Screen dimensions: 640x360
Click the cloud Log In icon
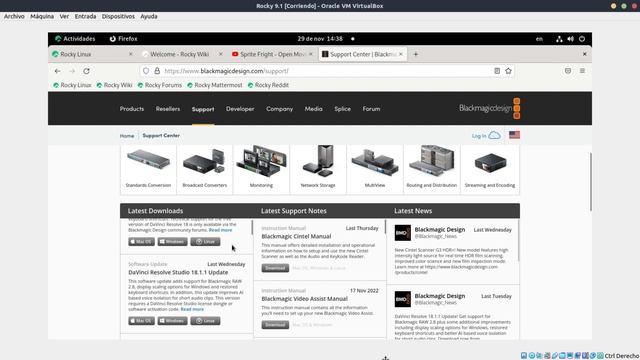tap(494, 135)
